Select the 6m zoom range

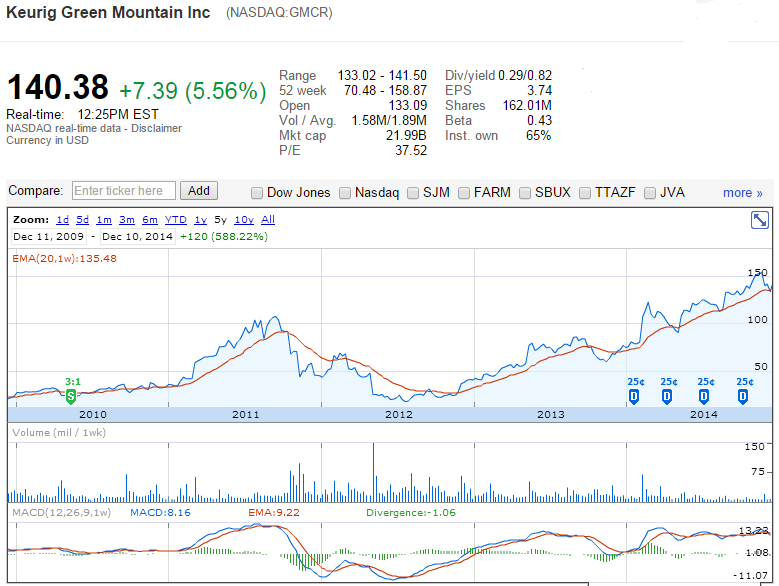click(150, 220)
